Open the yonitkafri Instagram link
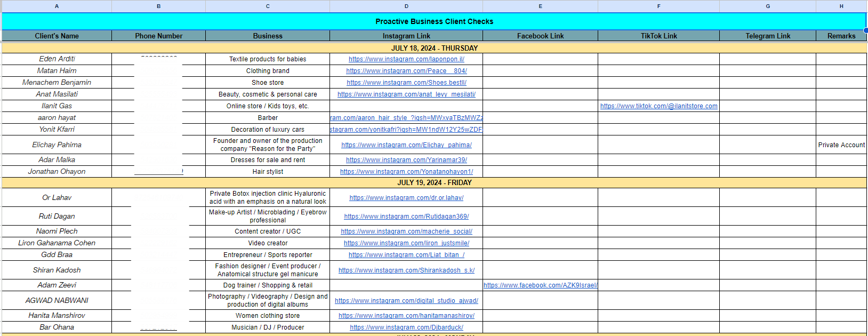 click(x=406, y=130)
